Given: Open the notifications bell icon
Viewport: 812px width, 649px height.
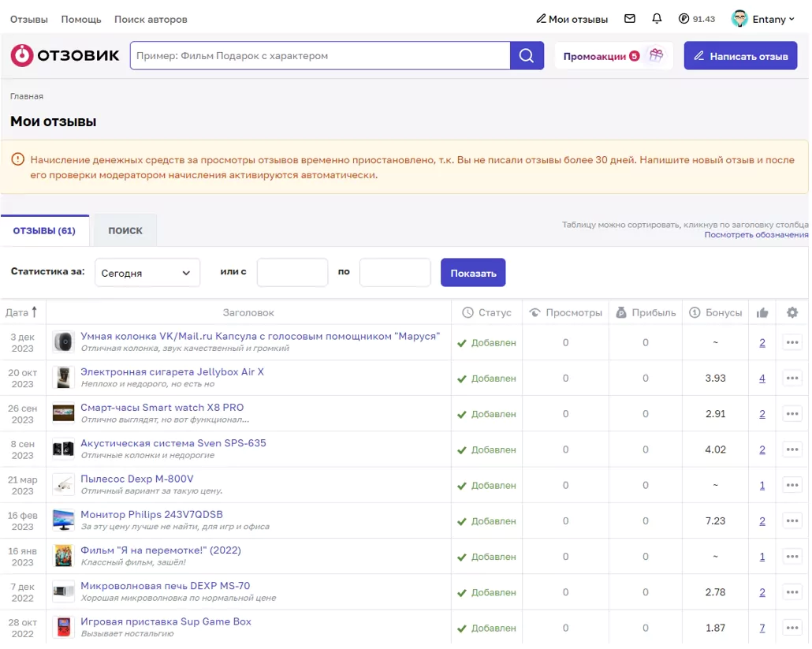Looking at the screenshot, I should (657, 19).
